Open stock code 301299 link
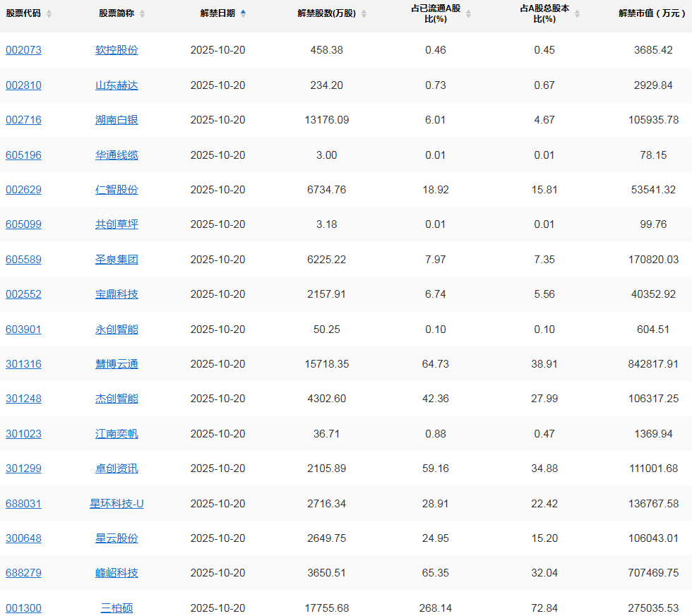Viewport: 692px width, 616px height. click(23, 469)
